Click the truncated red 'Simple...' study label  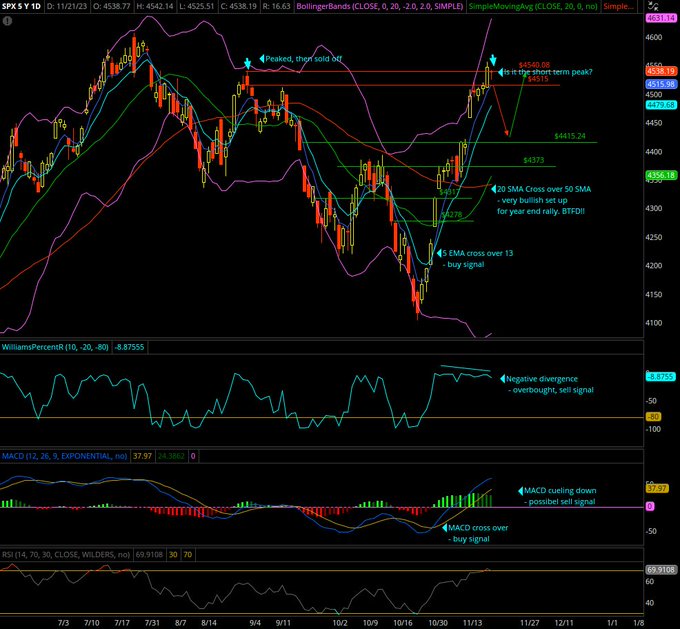coord(618,7)
